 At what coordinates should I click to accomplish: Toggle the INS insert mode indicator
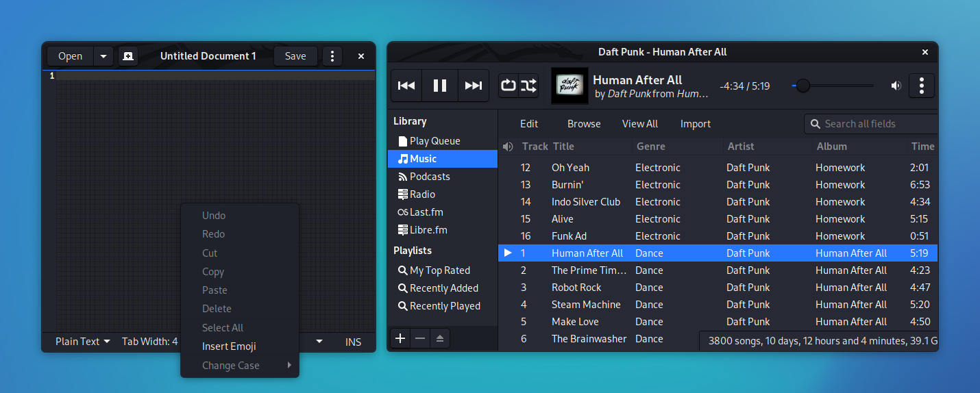click(x=353, y=342)
